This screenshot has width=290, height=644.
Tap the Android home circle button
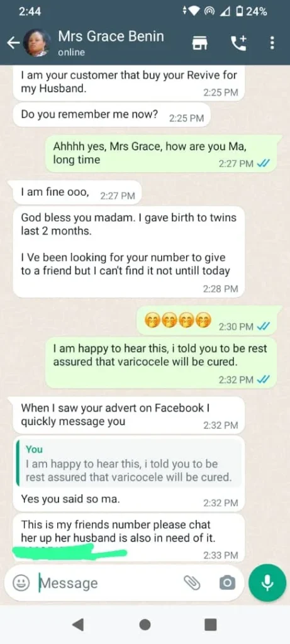click(x=145, y=625)
